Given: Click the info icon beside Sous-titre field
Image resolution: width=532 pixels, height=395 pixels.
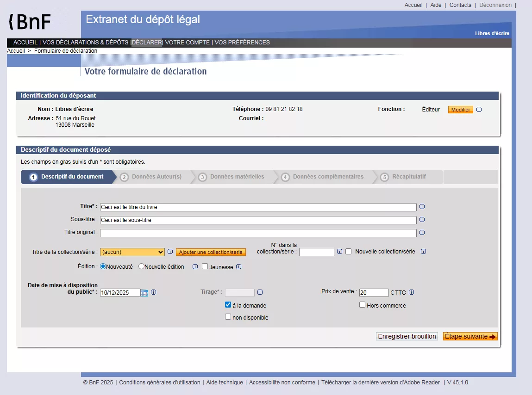Looking at the screenshot, I should pyautogui.click(x=422, y=220).
